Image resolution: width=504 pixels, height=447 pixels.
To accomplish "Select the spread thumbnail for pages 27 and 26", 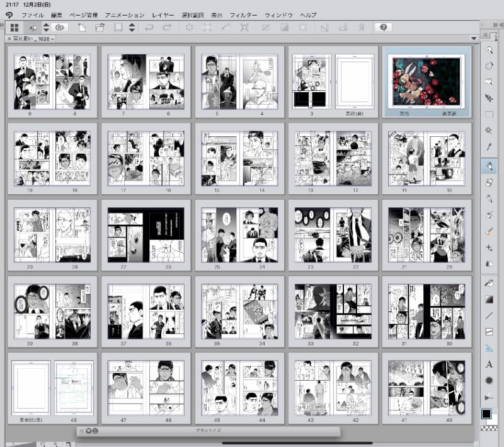I will point(146,235).
